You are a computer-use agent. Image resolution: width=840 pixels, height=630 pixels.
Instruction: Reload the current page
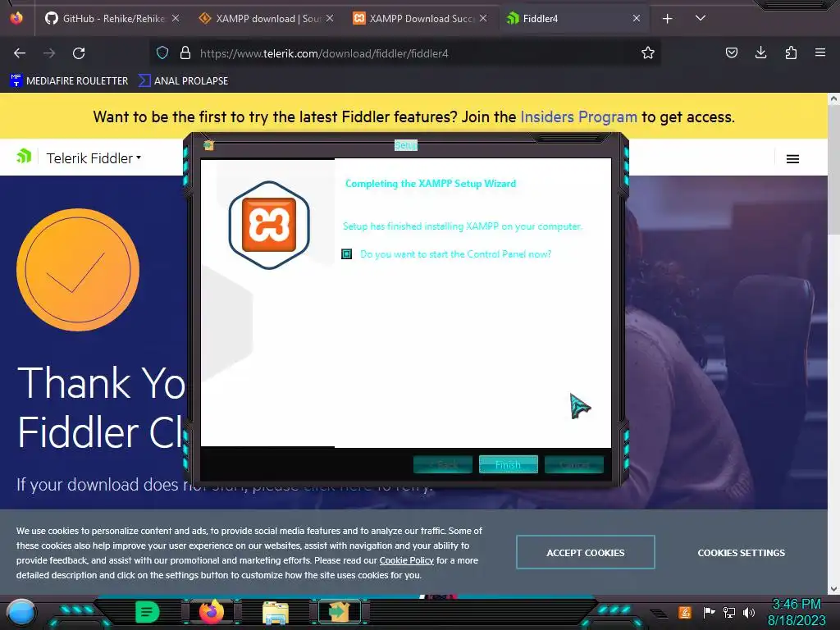coord(79,53)
